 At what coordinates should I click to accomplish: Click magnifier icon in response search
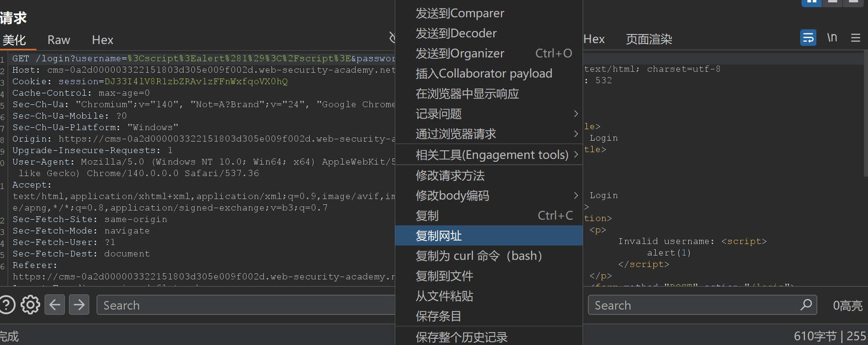(806, 305)
